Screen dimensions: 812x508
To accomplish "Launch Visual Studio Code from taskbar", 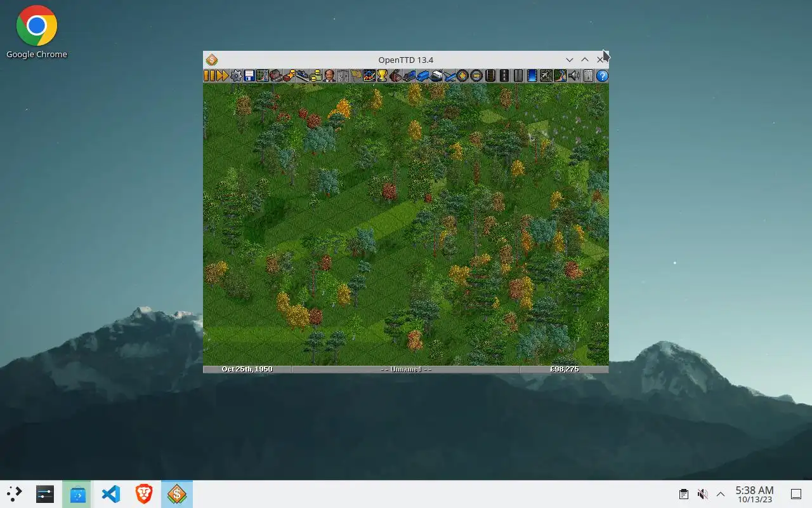I will click(111, 494).
